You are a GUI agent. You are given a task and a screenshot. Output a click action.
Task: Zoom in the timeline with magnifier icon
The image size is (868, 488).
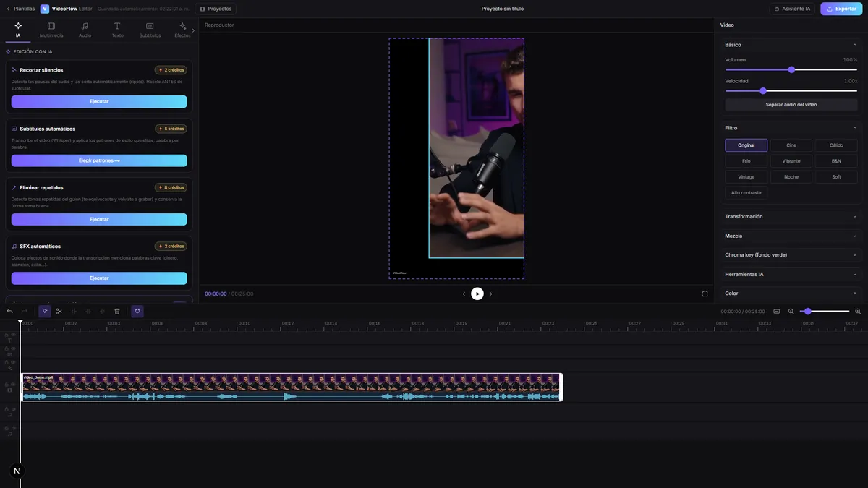(858, 311)
